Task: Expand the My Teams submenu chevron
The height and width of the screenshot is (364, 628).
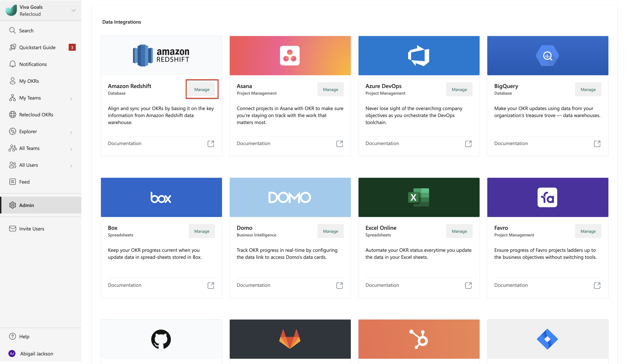Action: coord(71,99)
